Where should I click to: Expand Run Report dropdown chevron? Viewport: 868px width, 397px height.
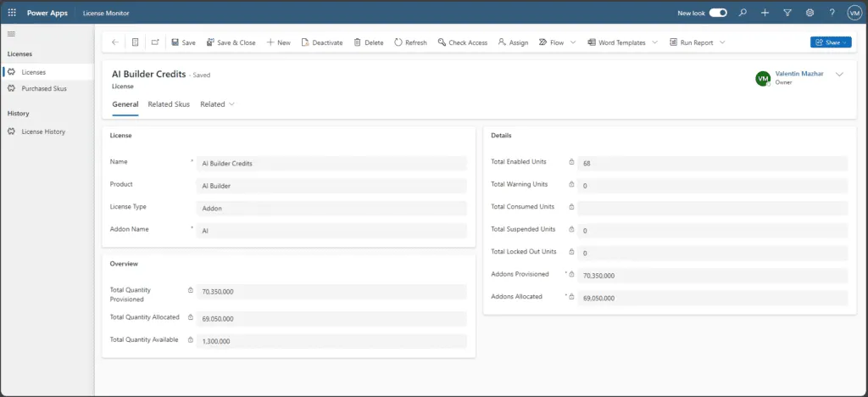[722, 42]
